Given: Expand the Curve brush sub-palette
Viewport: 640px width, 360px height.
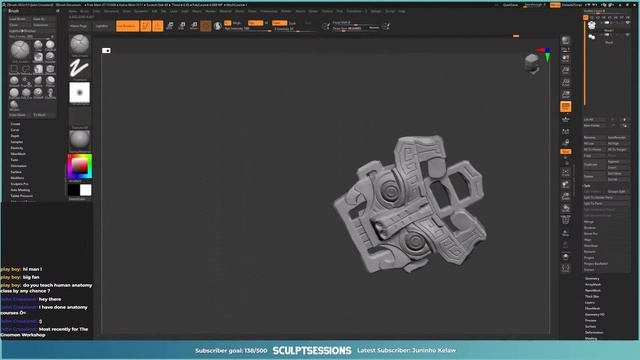Looking at the screenshot, I should tap(15, 130).
